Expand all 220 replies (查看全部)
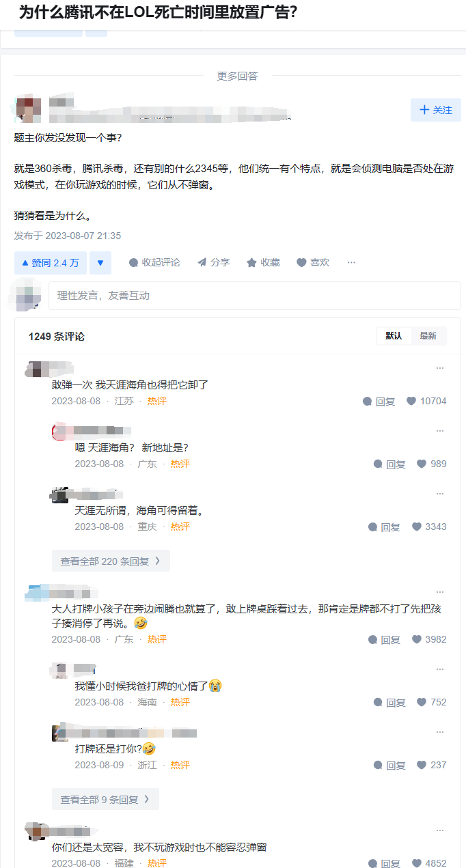This screenshot has height=868, width=466. click(x=111, y=561)
